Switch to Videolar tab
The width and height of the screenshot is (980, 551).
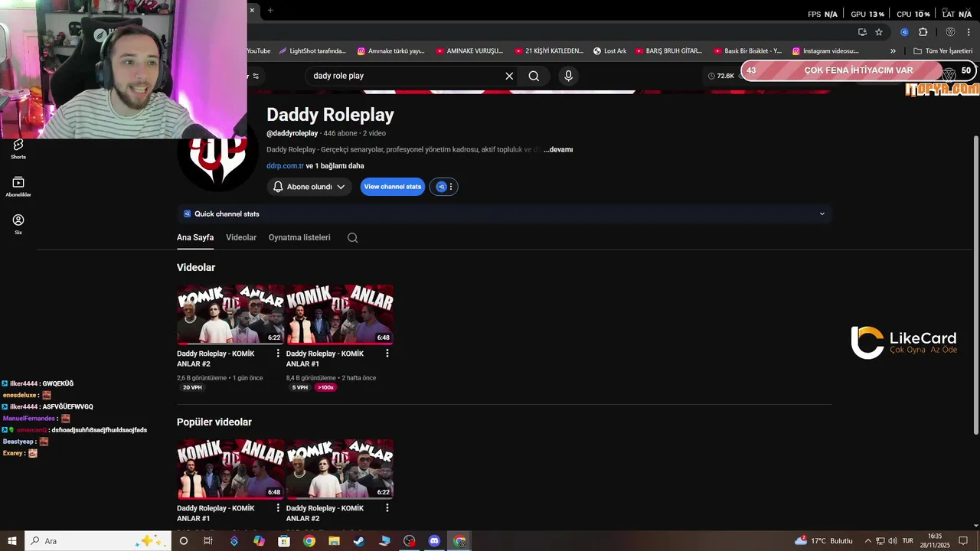241,237
